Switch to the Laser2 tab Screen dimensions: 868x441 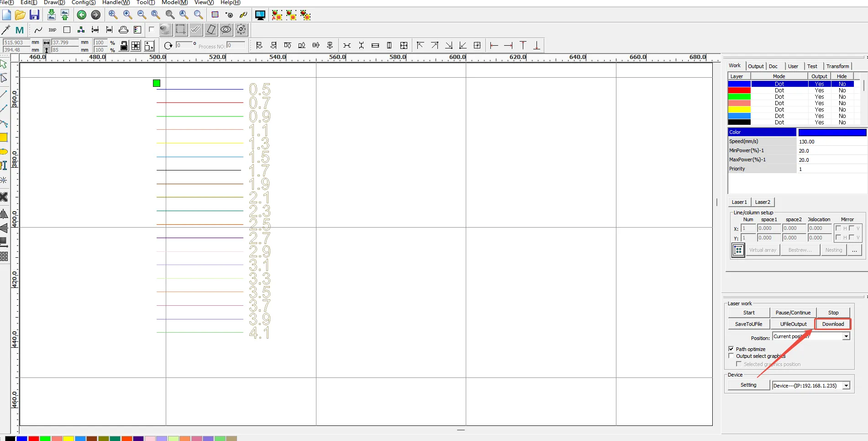[x=762, y=202]
